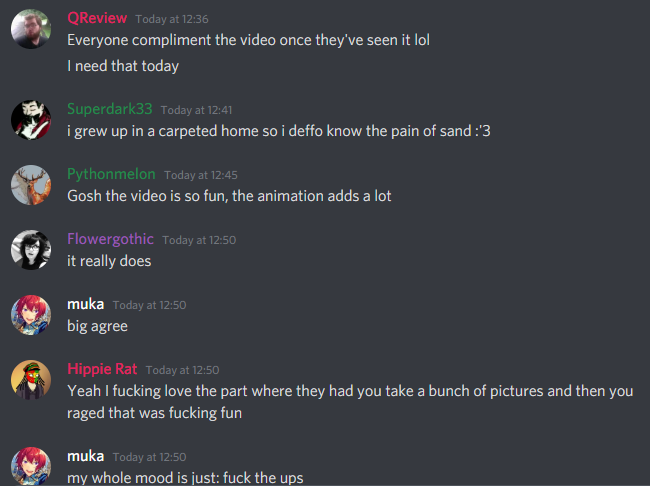This screenshot has width=650, height=486.
Task: Click Flowergothic's black-and-white avatar
Action: pyautogui.click(x=31, y=250)
